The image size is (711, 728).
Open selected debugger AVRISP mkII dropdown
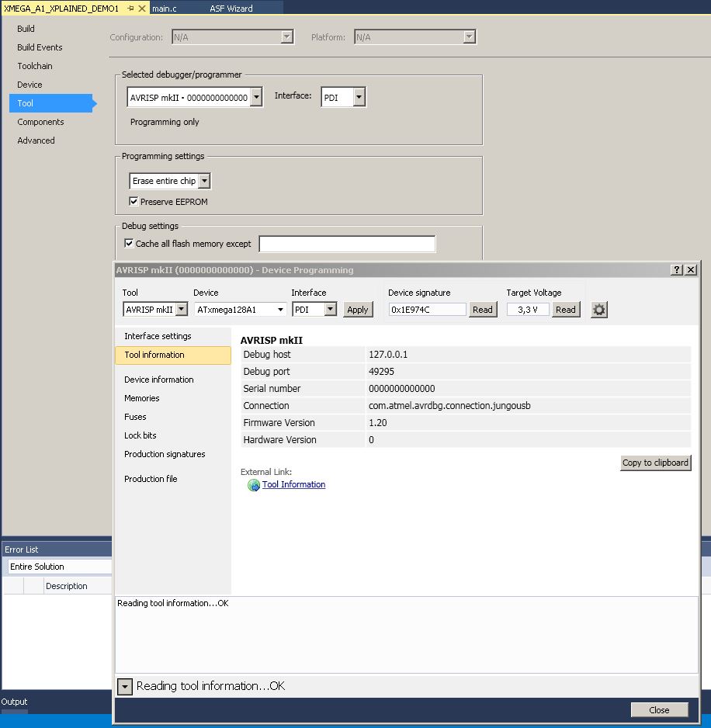(195, 98)
